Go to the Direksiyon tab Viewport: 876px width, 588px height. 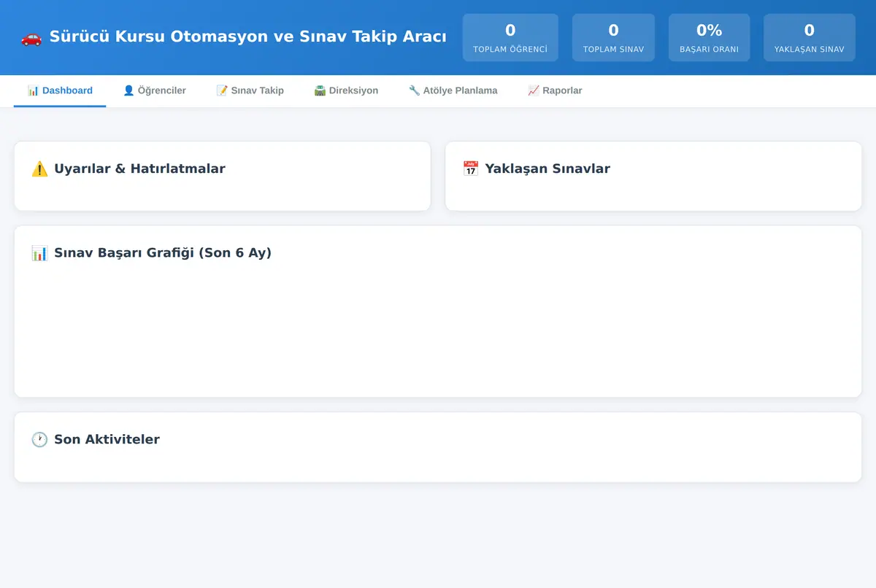(346, 90)
